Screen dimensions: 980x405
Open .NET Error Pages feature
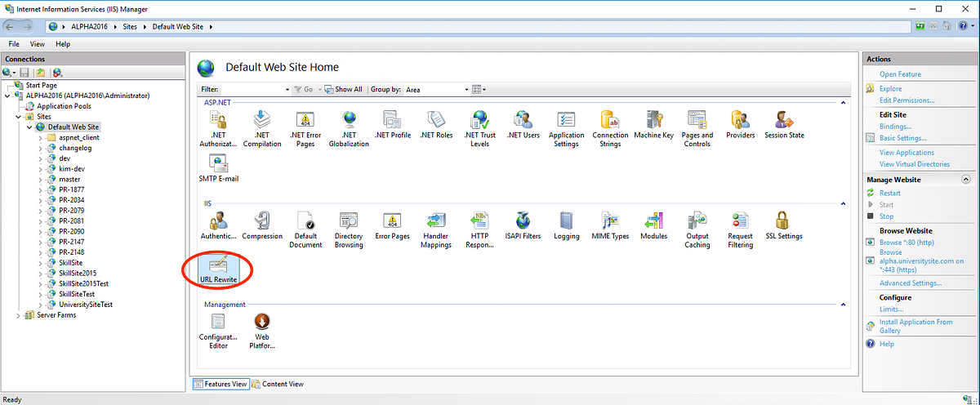point(305,129)
